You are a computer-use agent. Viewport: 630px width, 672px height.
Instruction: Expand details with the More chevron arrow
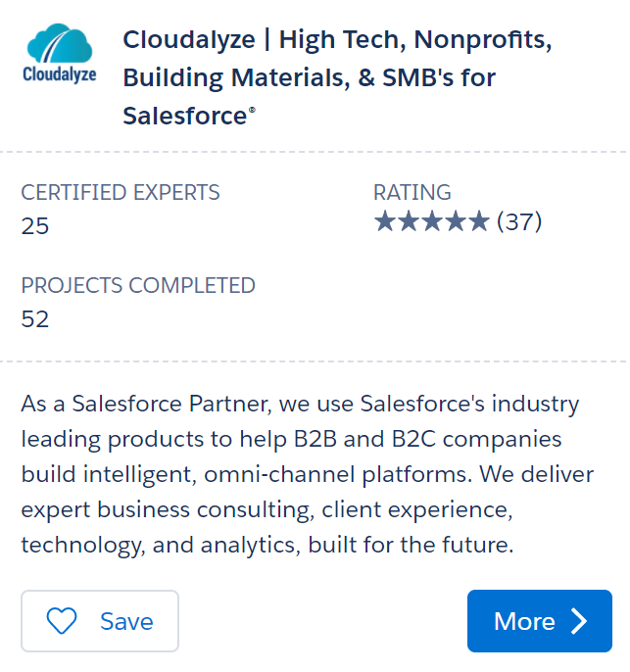(x=579, y=621)
